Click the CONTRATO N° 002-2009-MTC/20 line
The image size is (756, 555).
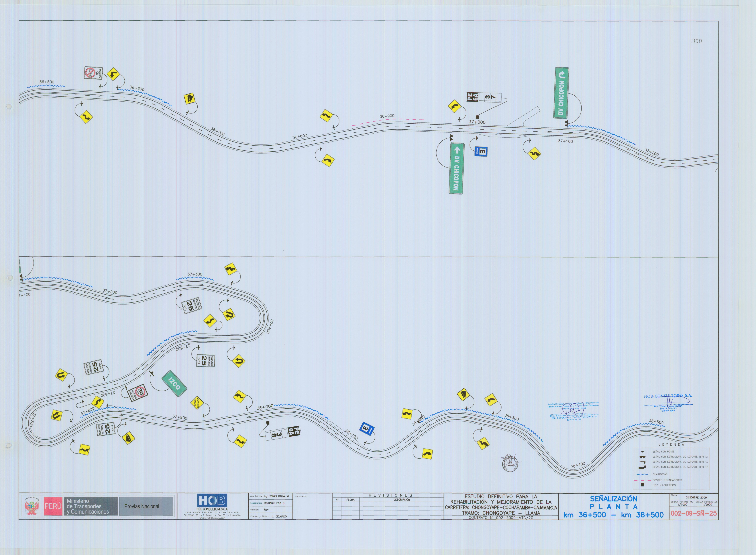pos(501,518)
